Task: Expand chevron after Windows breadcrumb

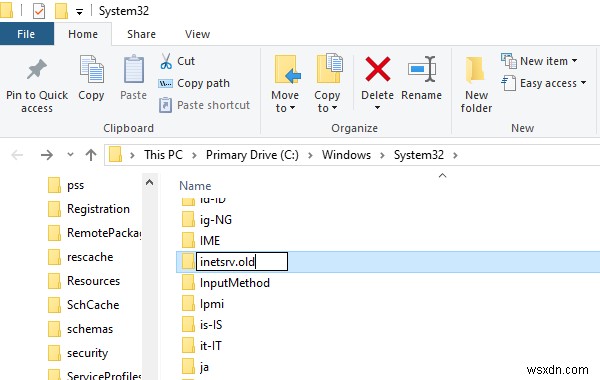Action: pos(382,155)
